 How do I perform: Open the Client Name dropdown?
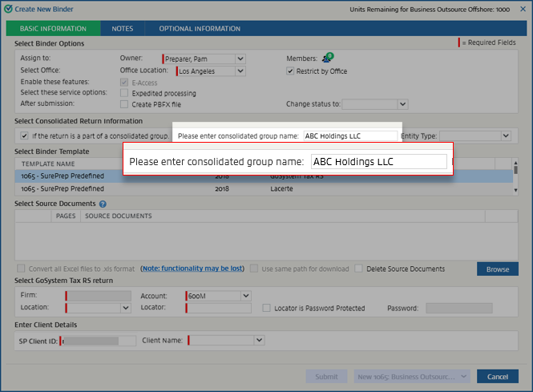(259, 341)
